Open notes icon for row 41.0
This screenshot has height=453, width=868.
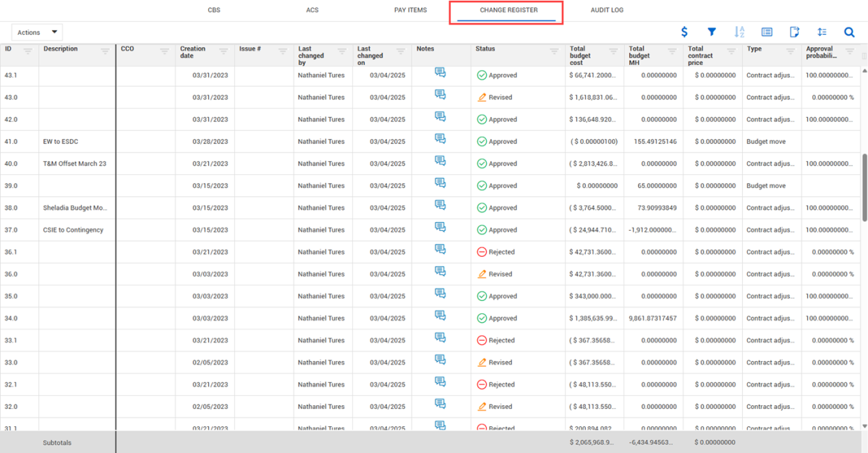point(440,138)
